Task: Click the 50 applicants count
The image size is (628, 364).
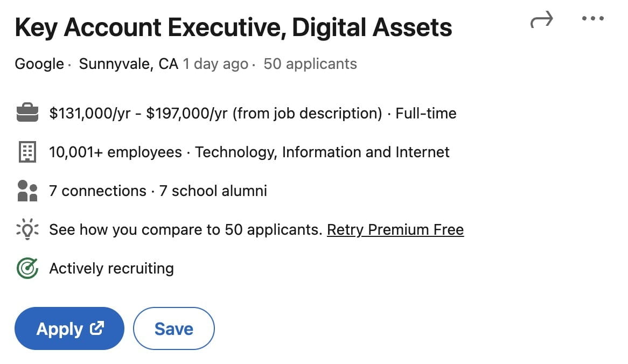Action: tap(310, 64)
